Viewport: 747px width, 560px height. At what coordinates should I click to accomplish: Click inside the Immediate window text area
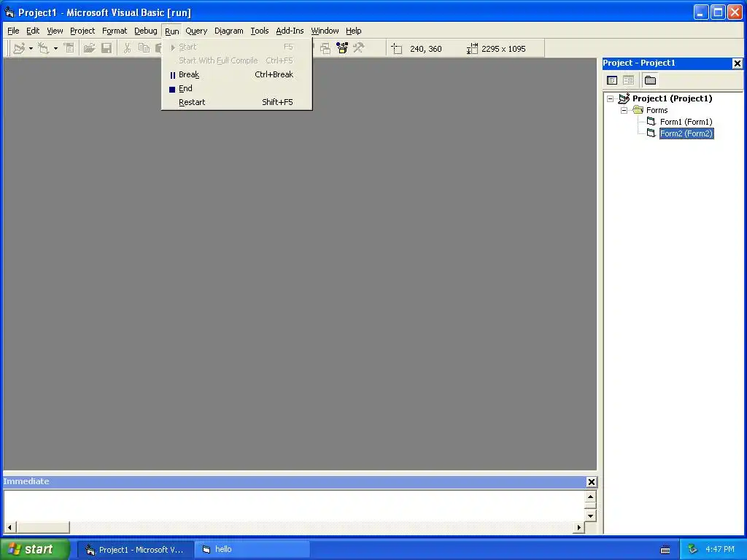tap(294, 506)
